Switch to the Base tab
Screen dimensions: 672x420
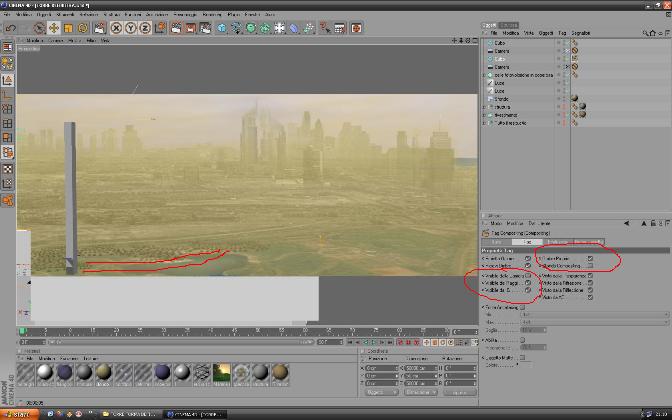coord(497,242)
